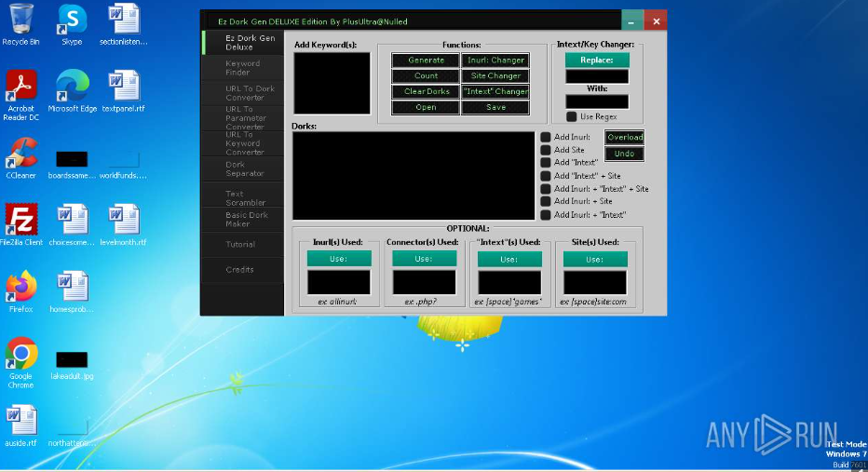Enable the Use Regex checkbox
Image resolution: width=868 pixels, height=472 pixels.
[x=571, y=116]
